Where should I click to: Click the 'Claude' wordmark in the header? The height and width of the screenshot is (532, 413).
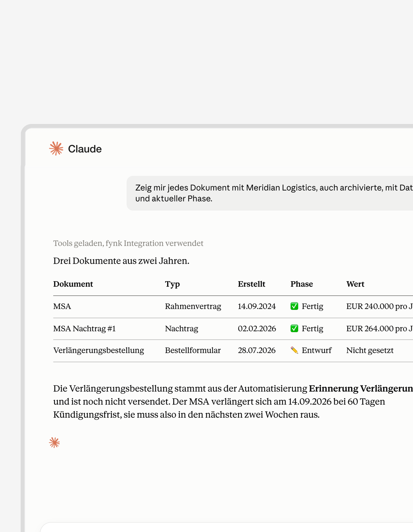(85, 149)
